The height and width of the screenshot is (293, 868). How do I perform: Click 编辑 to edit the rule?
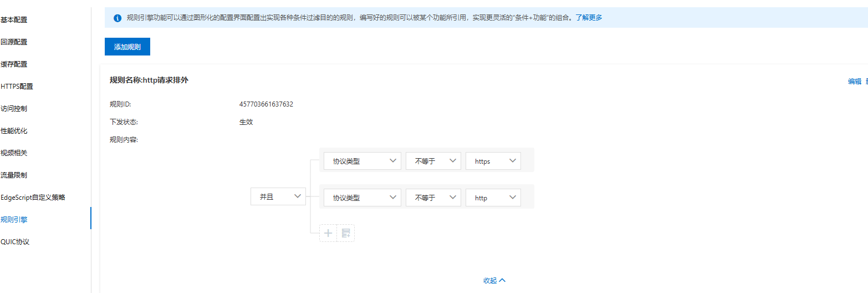854,82
